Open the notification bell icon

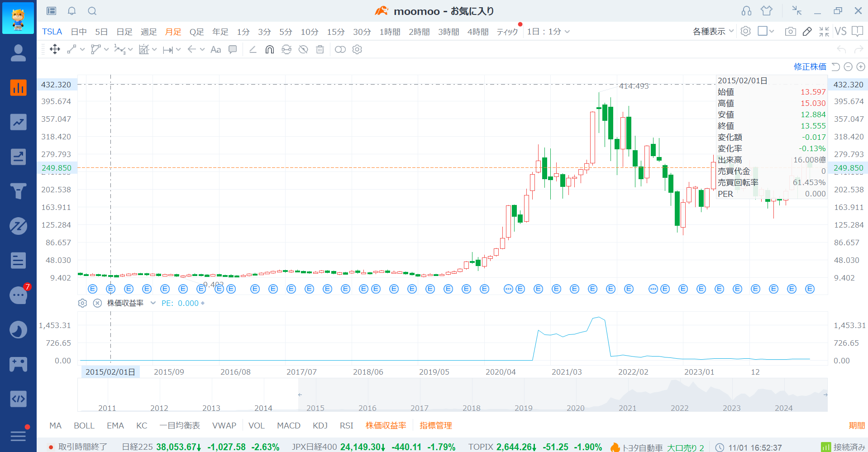coord(72,11)
